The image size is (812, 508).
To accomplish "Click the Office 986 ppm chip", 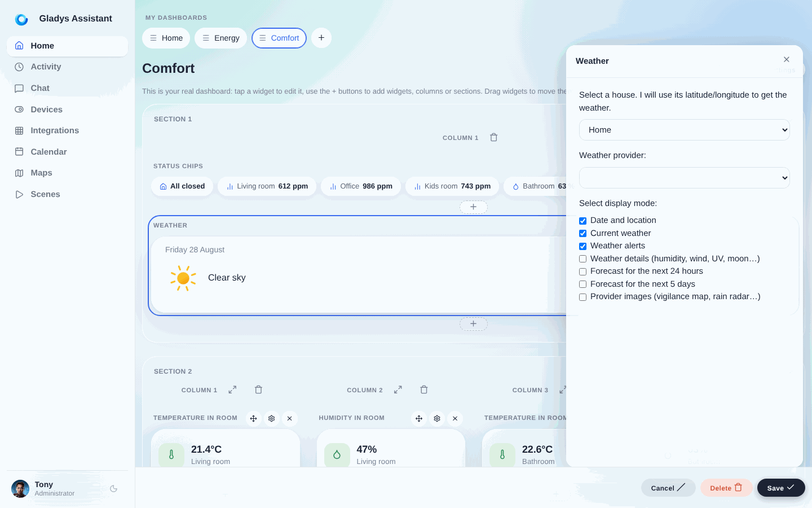I will pyautogui.click(x=361, y=186).
